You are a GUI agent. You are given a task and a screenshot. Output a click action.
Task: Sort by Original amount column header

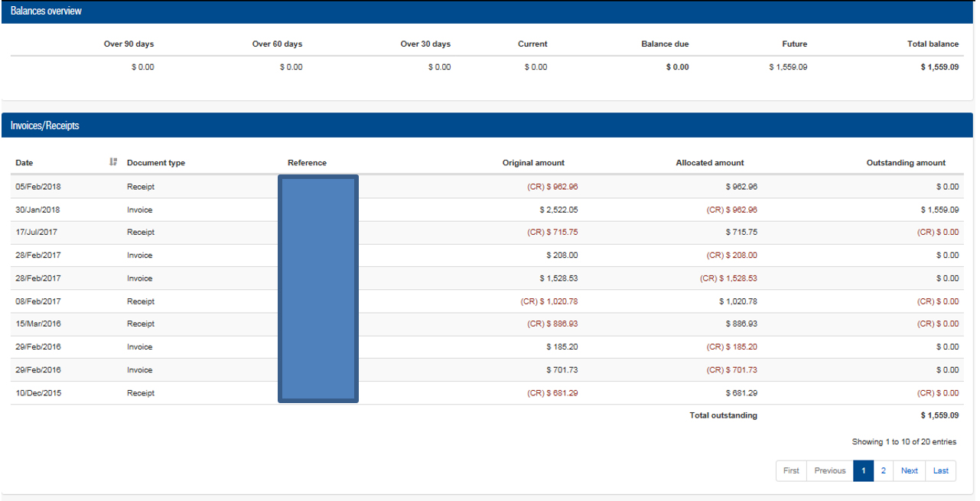point(533,163)
